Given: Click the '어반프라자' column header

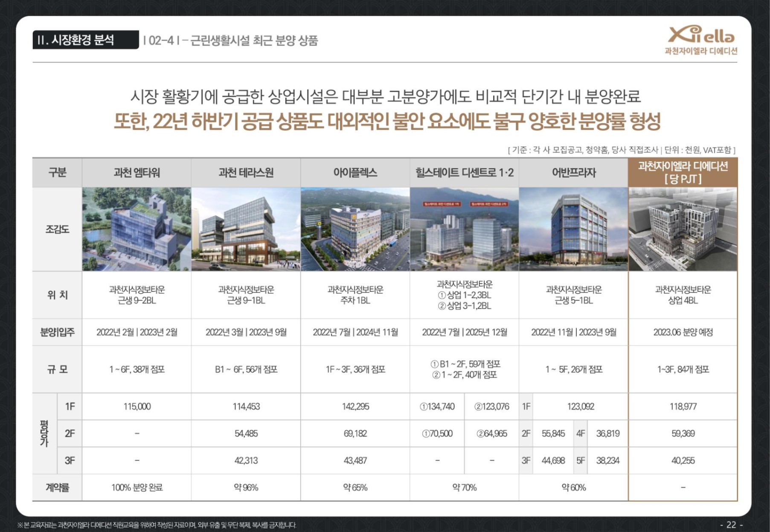Looking at the screenshot, I should 574,173.
